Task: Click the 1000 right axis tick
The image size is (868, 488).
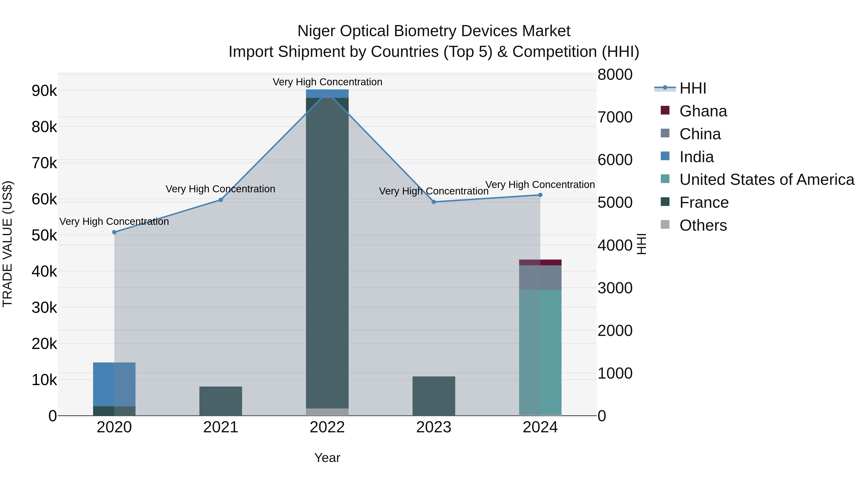Action: tap(615, 373)
